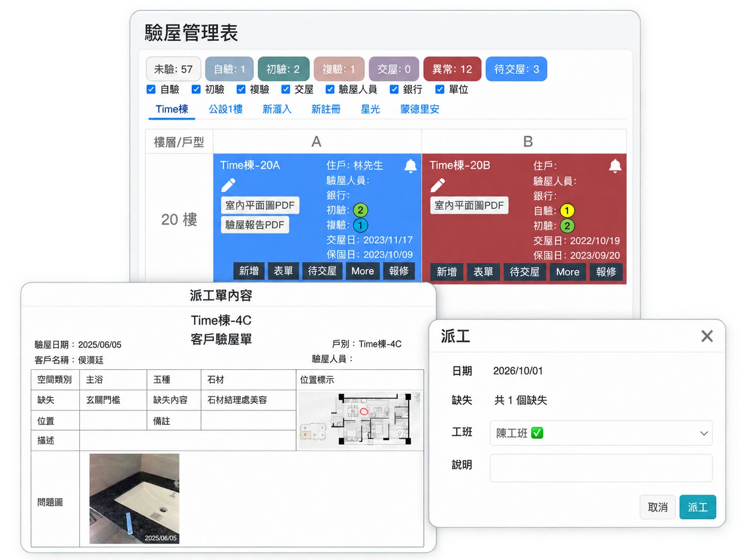
Task: Toggle the 單位 checkbox
Action: pyautogui.click(x=440, y=89)
